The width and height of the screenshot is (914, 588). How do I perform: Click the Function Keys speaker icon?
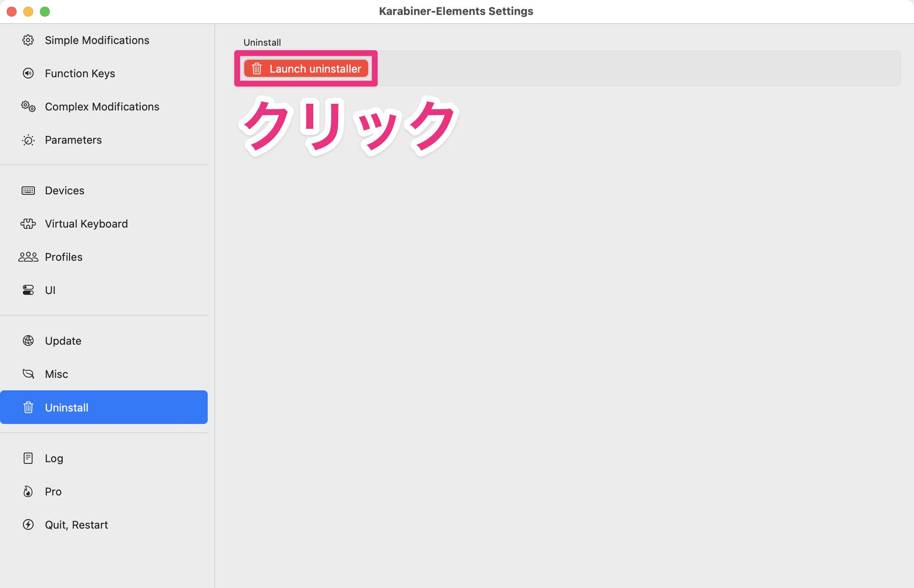tap(28, 73)
